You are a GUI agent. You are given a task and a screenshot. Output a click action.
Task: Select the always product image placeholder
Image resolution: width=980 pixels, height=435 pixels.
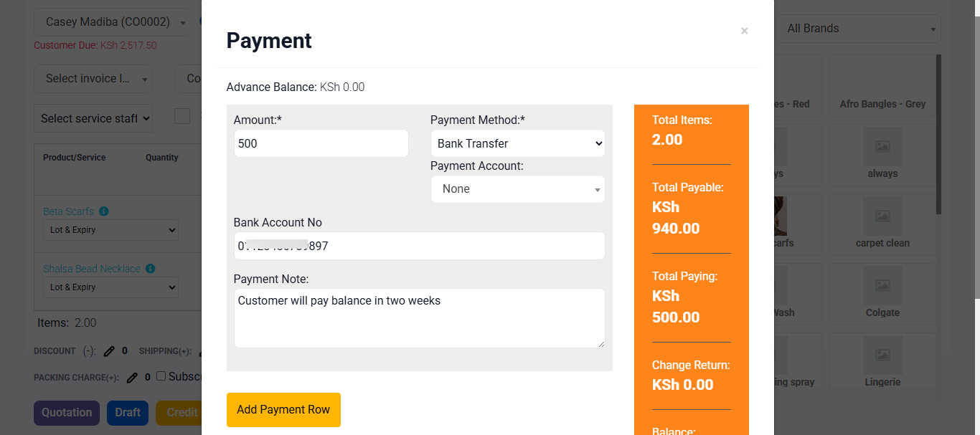click(882, 146)
